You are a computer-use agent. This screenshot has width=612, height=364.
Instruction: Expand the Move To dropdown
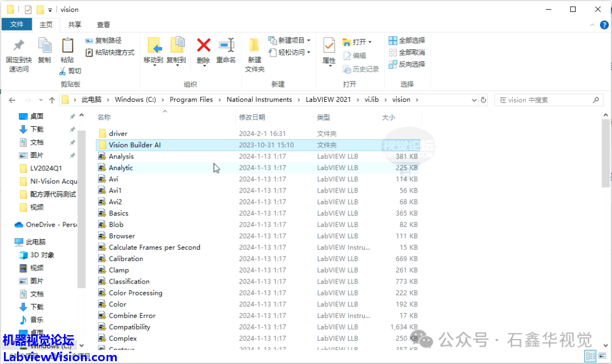coord(154,66)
